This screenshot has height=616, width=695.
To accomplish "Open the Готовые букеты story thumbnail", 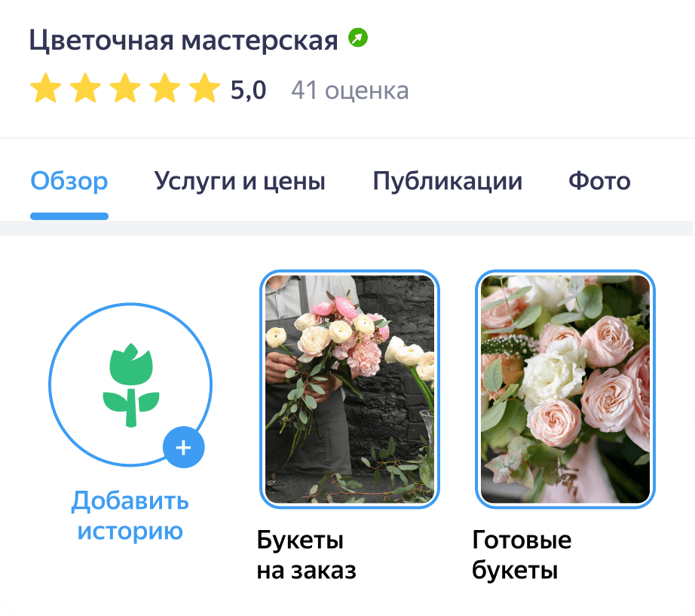I will [x=565, y=389].
